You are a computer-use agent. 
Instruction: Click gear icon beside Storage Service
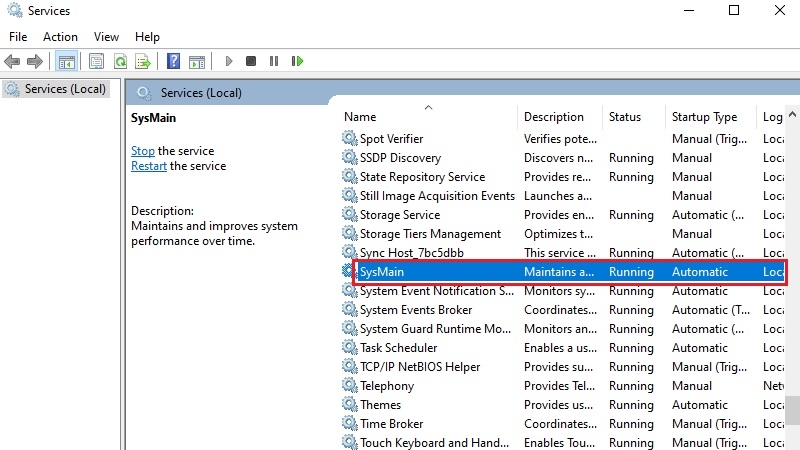349,214
